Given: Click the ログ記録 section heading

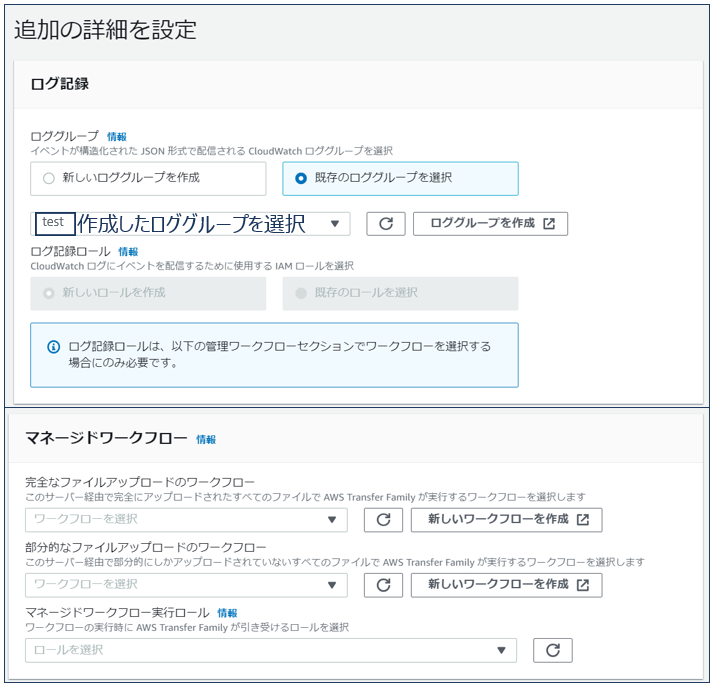Looking at the screenshot, I should 60,84.
